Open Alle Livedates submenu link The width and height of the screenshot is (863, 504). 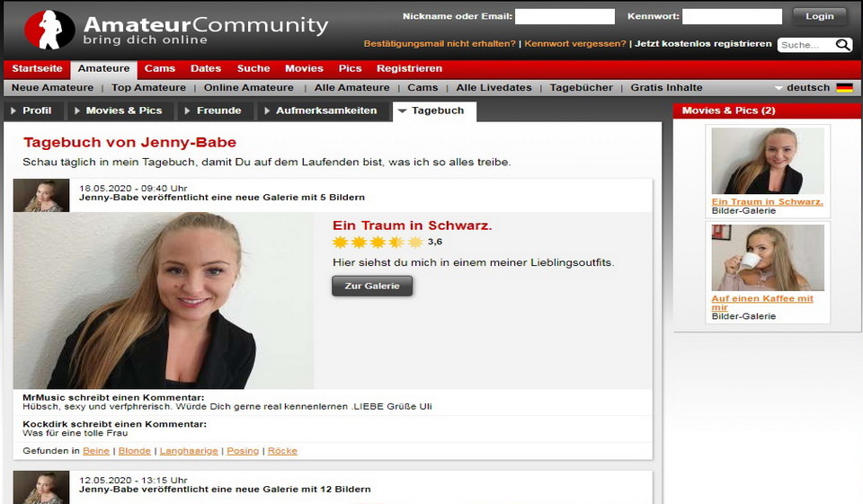click(x=494, y=87)
